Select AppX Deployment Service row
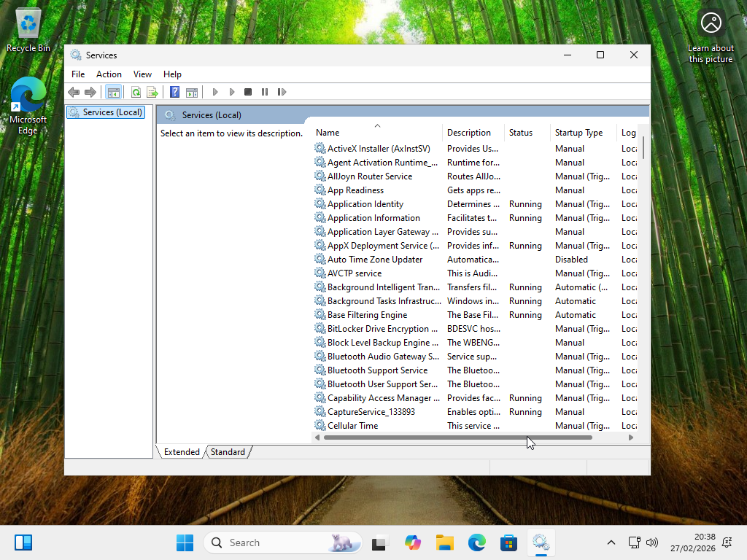This screenshot has height=560, width=747. (x=475, y=246)
